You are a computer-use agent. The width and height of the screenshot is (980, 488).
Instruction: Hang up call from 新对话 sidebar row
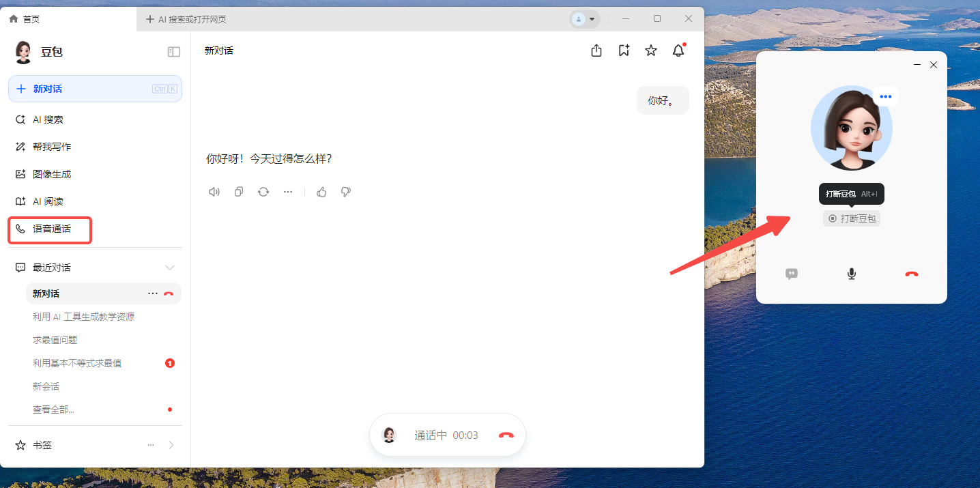[169, 293]
